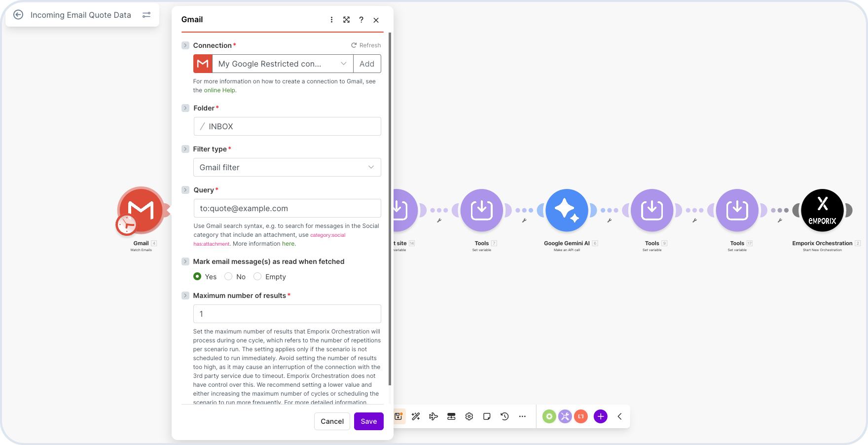Click the airplane explain-flow icon
This screenshot has height=445, width=868.
434,416
